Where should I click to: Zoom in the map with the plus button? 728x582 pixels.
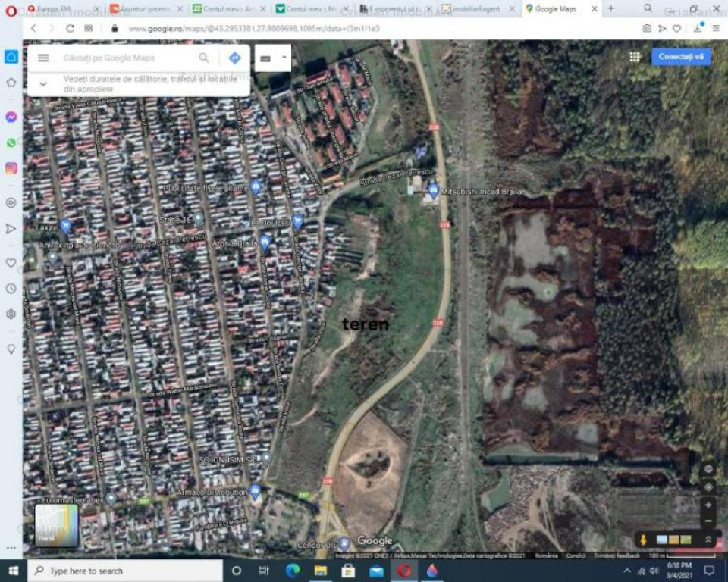pyautogui.click(x=708, y=505)
